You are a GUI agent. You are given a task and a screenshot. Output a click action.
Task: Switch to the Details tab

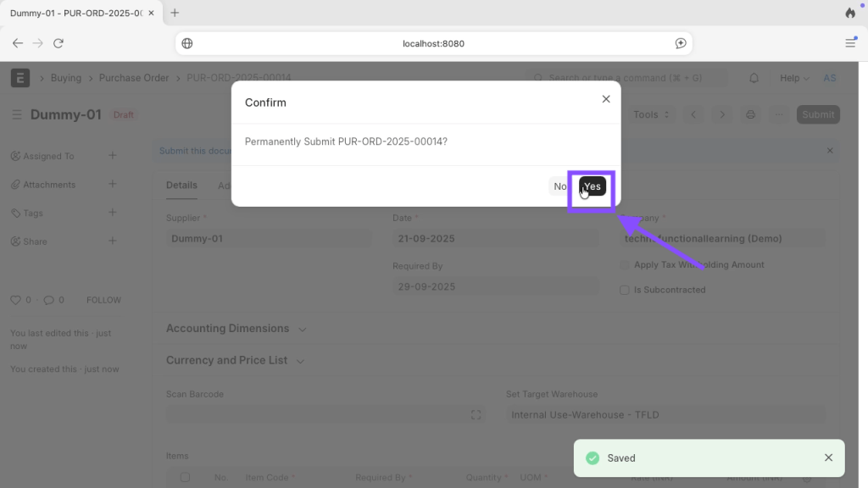coord(181,186)
